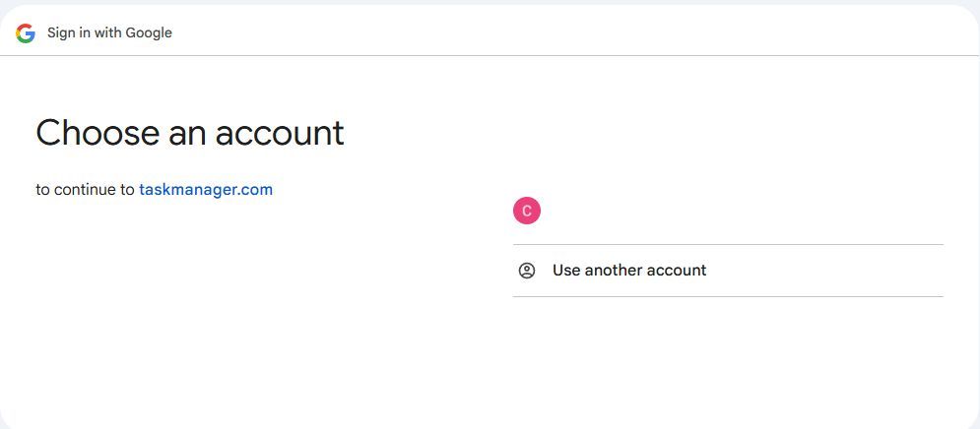The image size is (980, 429).
Task: Click the blue taskmanager.com domain name
Action: [206, 189]
